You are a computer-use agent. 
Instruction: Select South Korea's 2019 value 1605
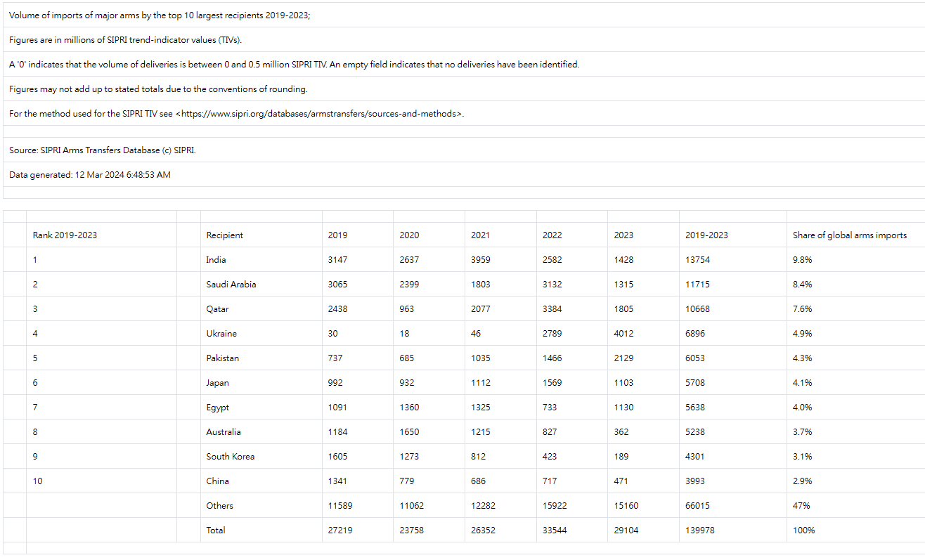337,457
